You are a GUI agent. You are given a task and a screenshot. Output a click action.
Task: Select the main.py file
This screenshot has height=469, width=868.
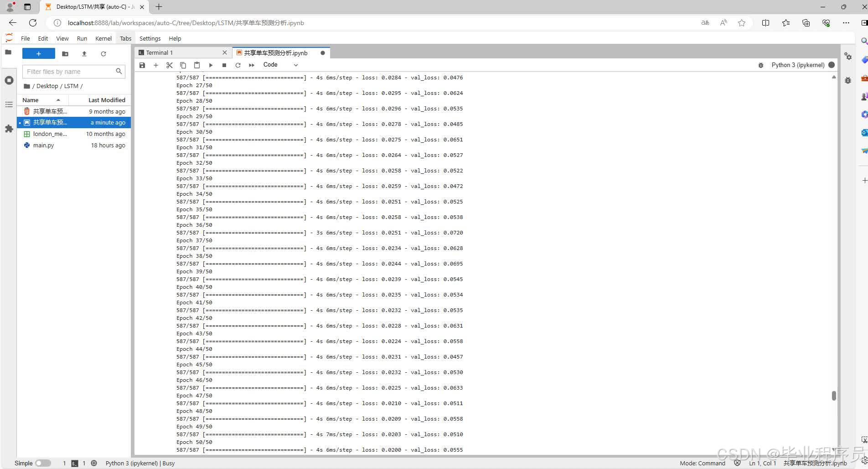coord(74,145)
